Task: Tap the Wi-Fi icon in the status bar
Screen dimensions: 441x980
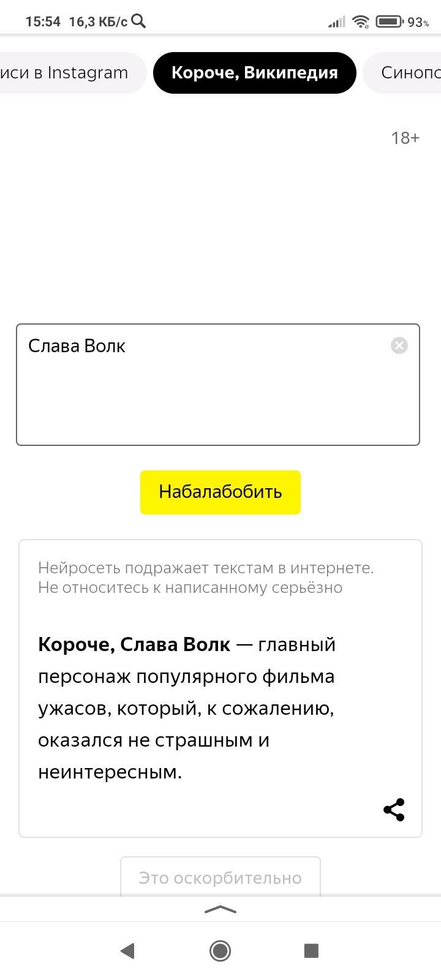Action: pyautogui.click(x=361, y=22)
